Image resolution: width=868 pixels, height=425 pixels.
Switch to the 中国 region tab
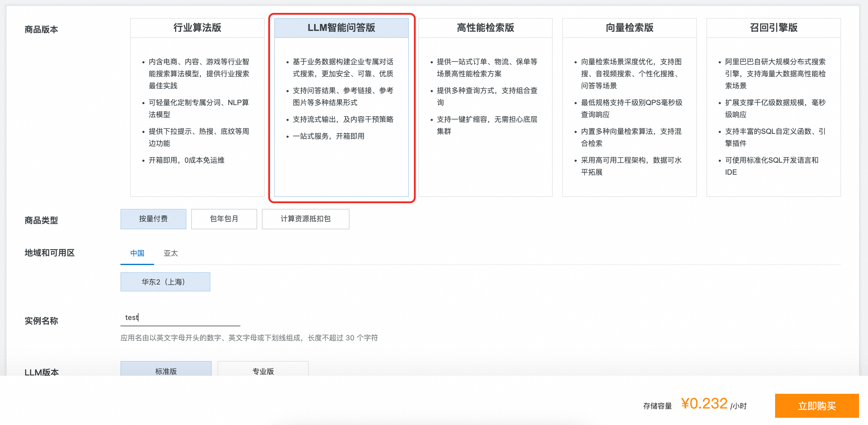[x=137, y=253]
